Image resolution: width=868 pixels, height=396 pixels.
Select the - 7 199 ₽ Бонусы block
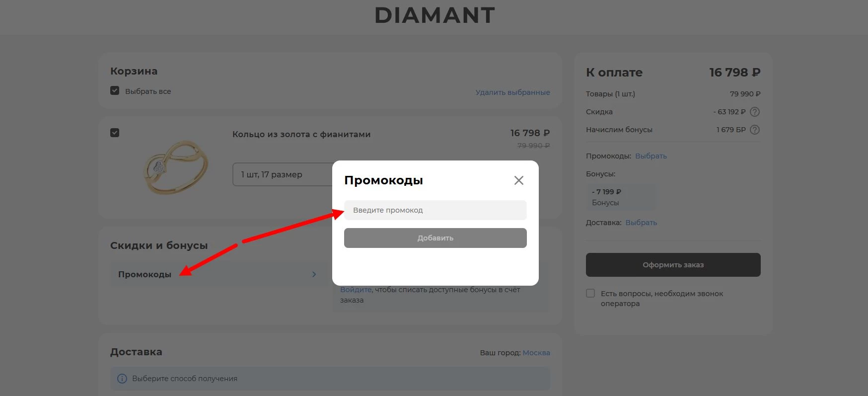(x=621, y=197)
